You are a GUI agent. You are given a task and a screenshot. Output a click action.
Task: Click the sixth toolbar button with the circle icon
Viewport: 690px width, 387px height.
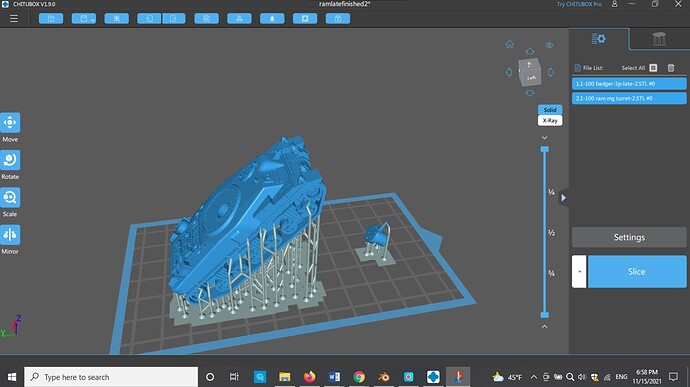tap(206, 18)
